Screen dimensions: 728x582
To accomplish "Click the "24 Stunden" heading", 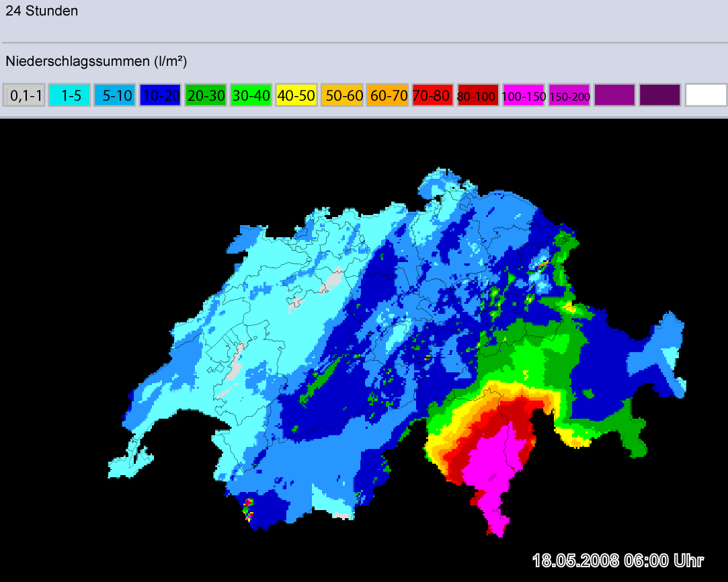I will (x=42, y=11).
